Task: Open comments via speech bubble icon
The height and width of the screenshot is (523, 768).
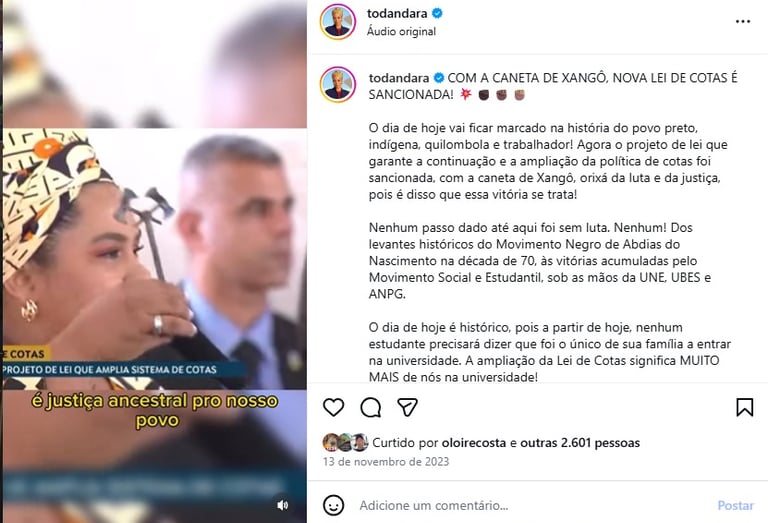Action: [371, 407]
